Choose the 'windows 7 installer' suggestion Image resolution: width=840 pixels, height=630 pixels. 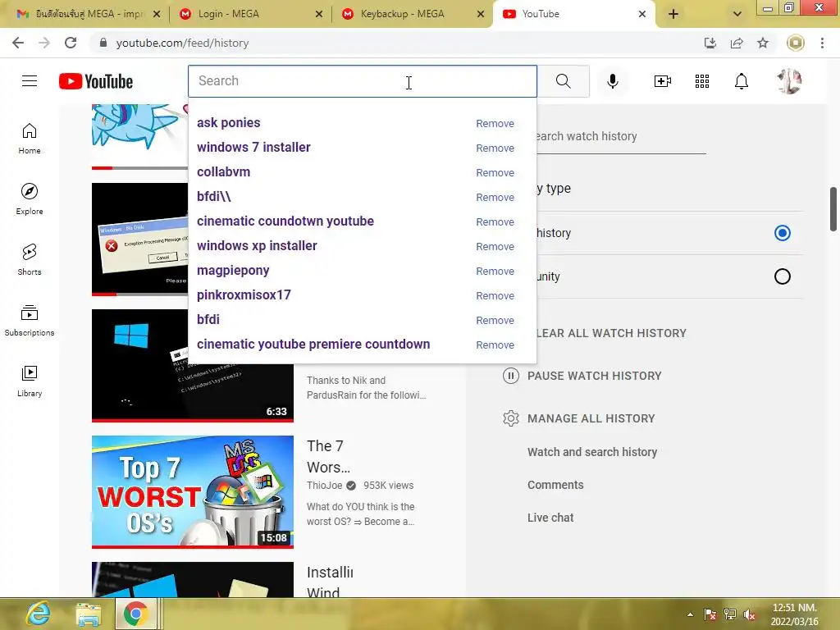pos(253,148)
